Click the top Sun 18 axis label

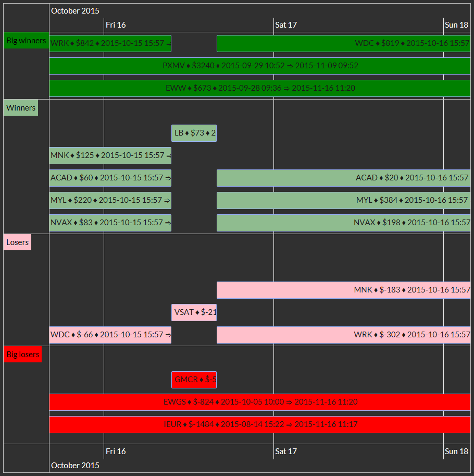(x=456, y=25)
